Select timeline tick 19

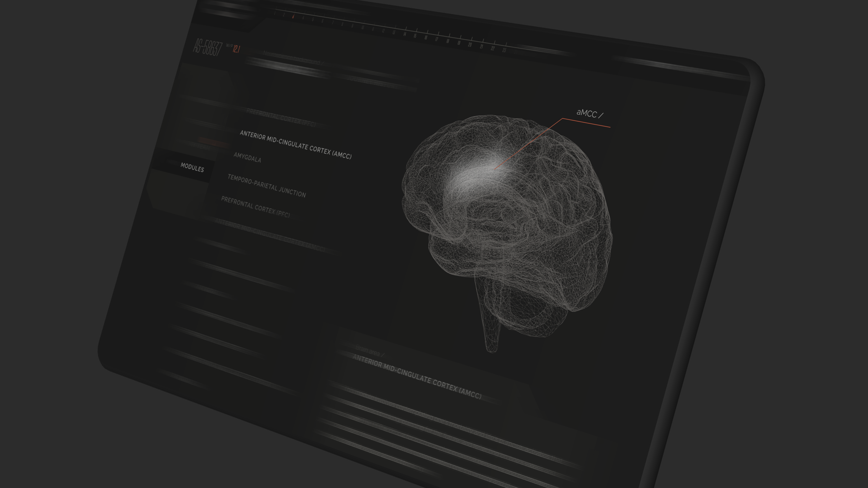point(459,43)
